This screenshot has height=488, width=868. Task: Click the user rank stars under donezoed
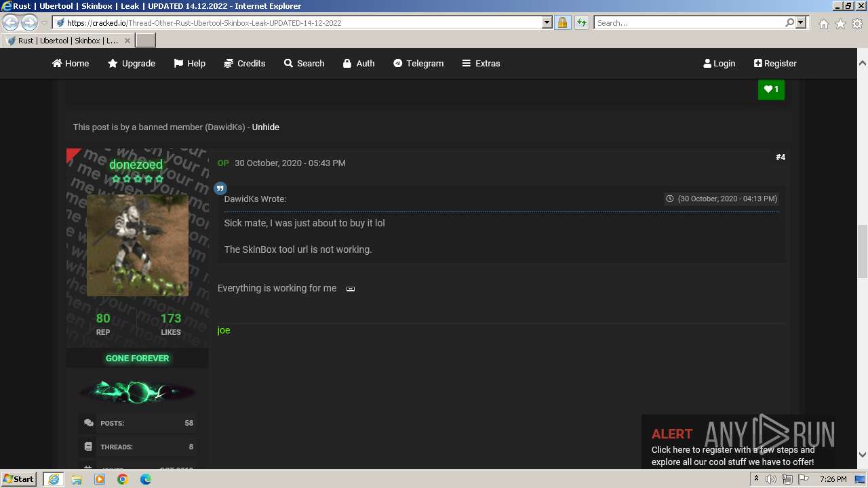pos(138,179)
